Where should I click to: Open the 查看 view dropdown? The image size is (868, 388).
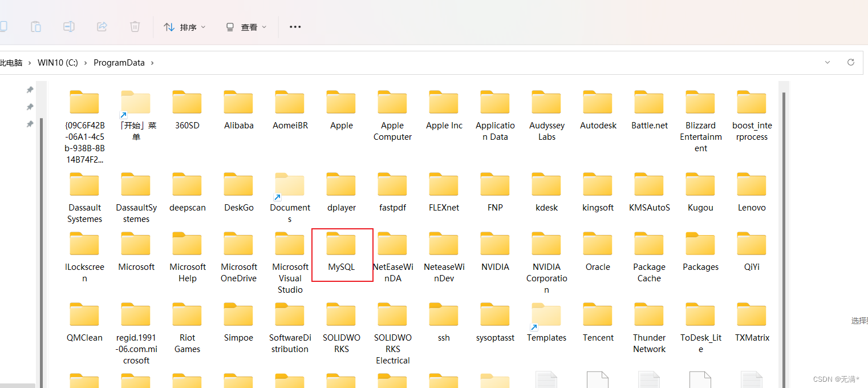click(x=246, y=27)
